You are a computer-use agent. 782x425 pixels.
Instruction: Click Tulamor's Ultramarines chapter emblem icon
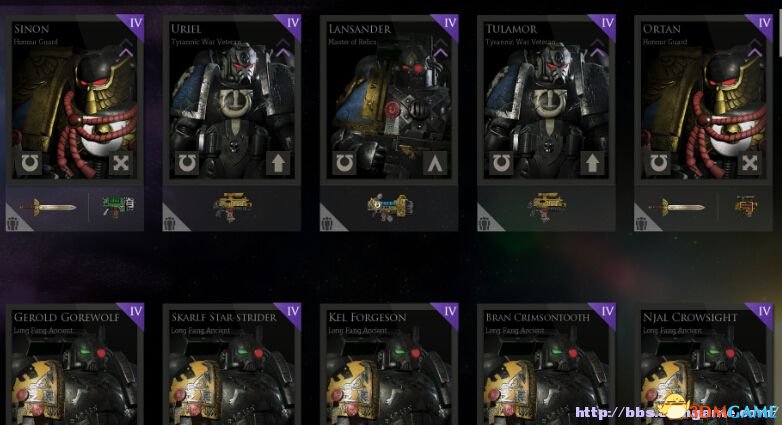500,163
